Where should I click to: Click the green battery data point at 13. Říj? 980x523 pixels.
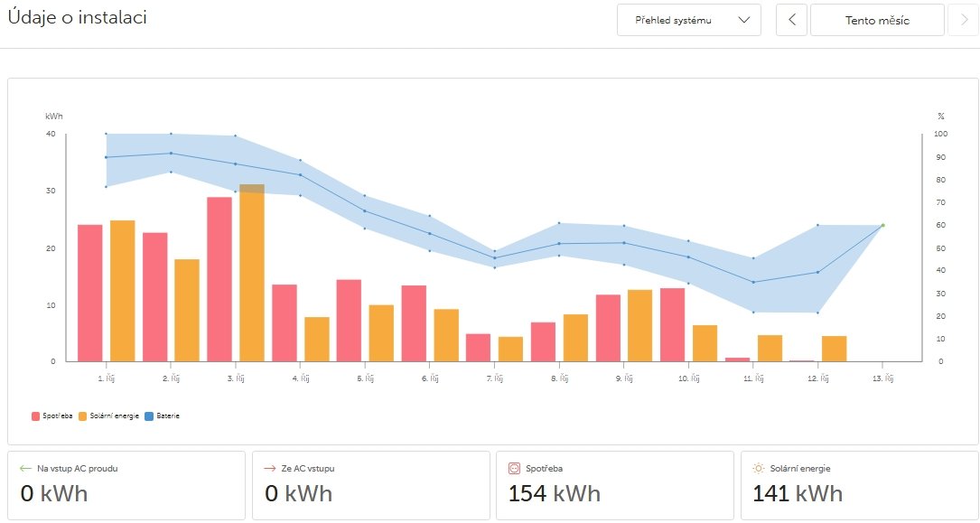click(x=882, y=225)
